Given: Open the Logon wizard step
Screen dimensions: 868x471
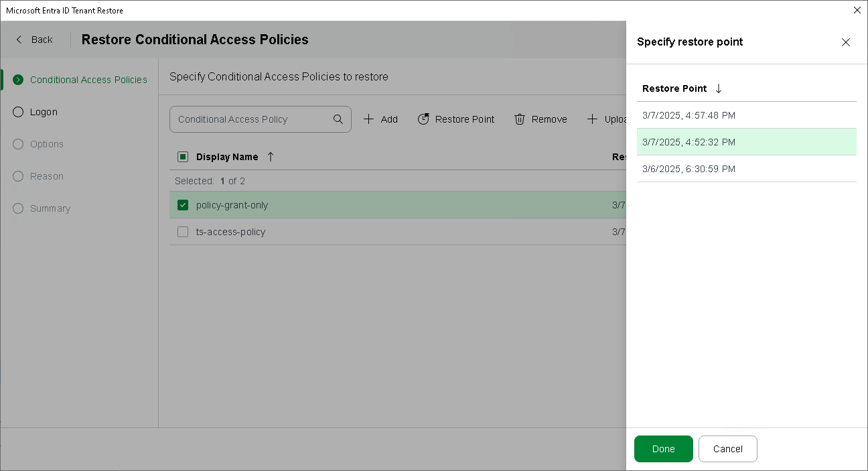Looking at the screenshot, I should pyautogui.click(x=44, y=112).
